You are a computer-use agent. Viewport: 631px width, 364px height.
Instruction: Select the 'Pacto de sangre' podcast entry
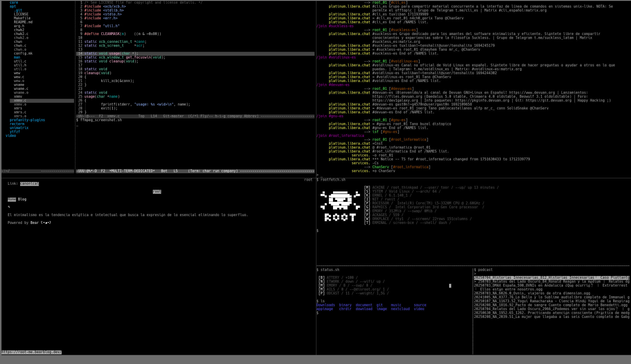[x=551, y=305]
